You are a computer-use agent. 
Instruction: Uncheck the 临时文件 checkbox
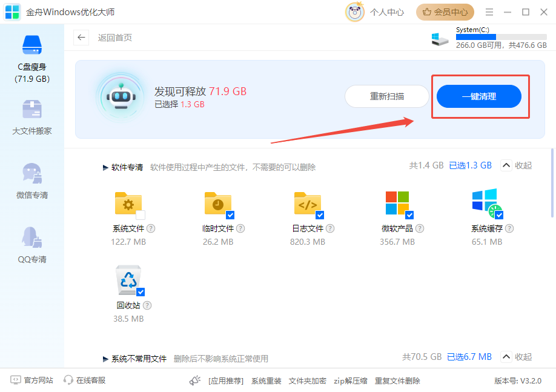point(230,215)
